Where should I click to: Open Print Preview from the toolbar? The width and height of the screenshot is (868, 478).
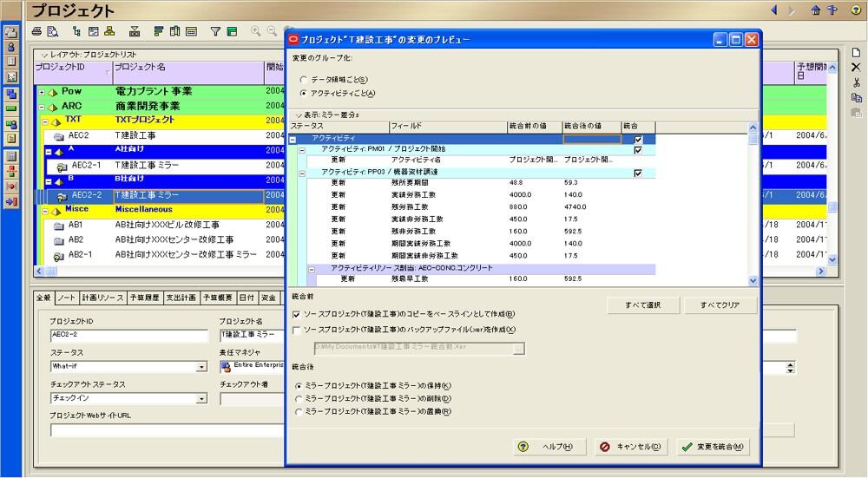[53, 31]
